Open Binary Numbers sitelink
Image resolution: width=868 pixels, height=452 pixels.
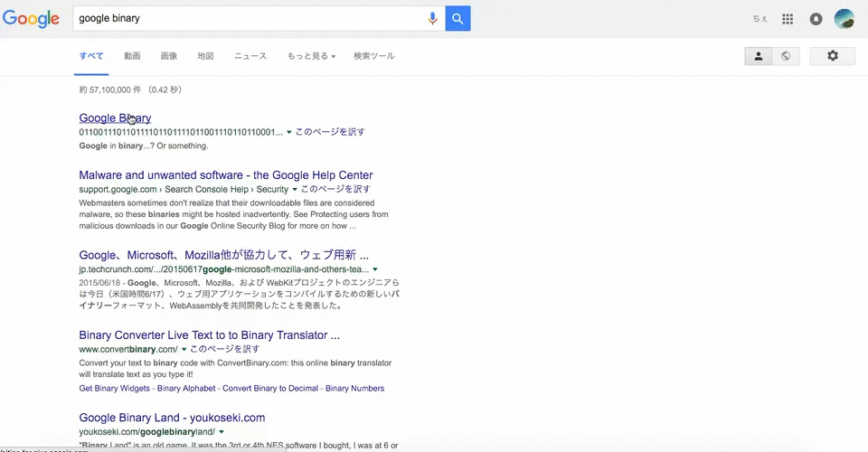[x=354, y=389]
